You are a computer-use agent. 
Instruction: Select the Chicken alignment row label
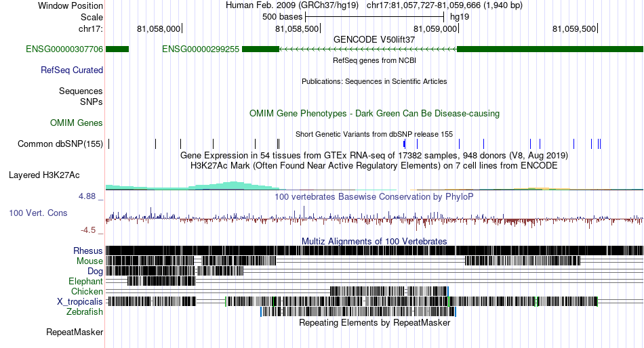[87, 291]
